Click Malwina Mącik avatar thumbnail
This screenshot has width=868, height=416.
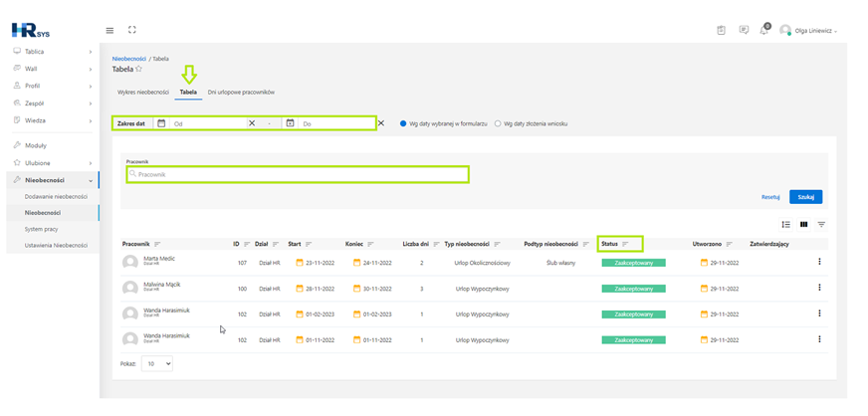click(130, 288)
